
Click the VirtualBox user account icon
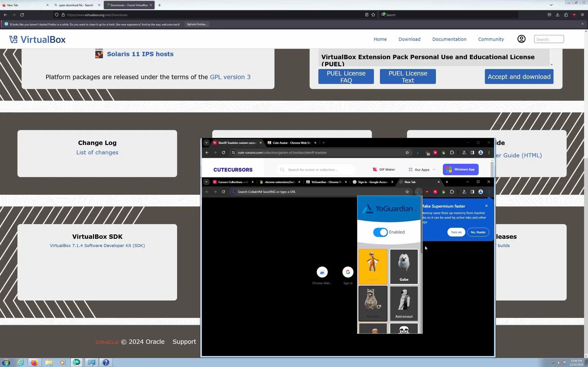pos(521,39)
